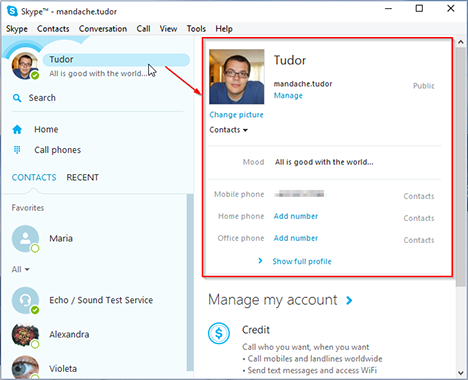Switch to the RECENT tab
The image size is (468, 380).
(82, 177)
